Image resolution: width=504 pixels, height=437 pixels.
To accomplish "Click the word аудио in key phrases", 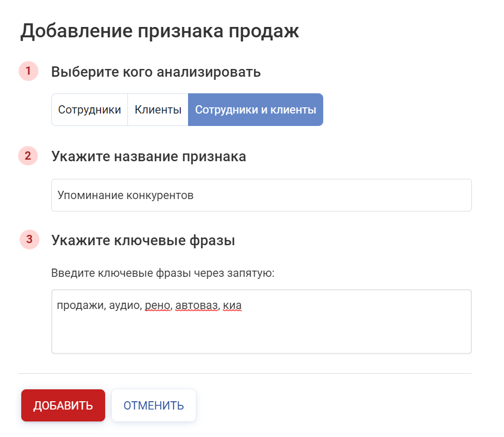I will (125, 306).
